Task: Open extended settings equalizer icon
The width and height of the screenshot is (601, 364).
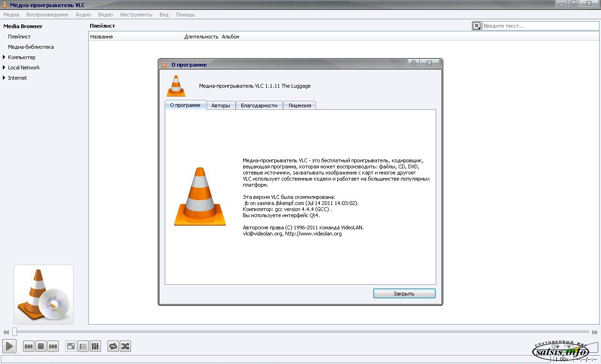Action: pyautogui.click(x=95, y=346)
